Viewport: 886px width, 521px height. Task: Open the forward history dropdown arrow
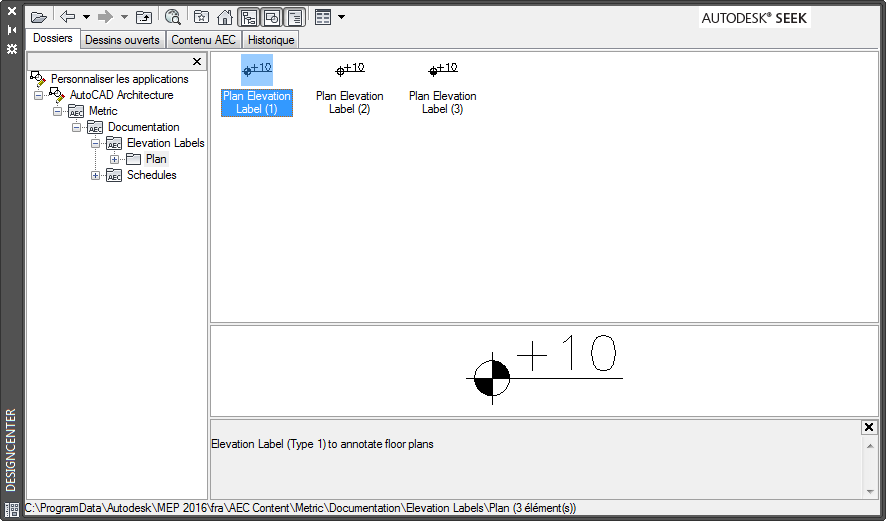click(124, 17)
